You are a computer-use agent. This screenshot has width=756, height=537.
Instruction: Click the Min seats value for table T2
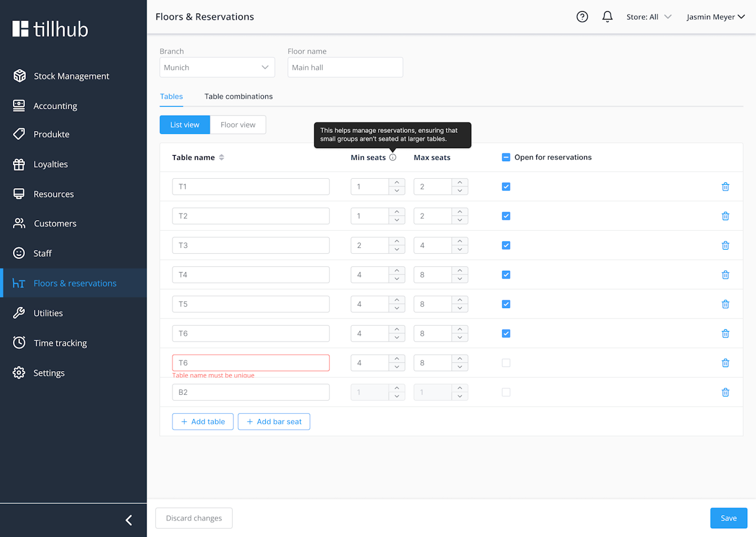click(x=370, y=216)
